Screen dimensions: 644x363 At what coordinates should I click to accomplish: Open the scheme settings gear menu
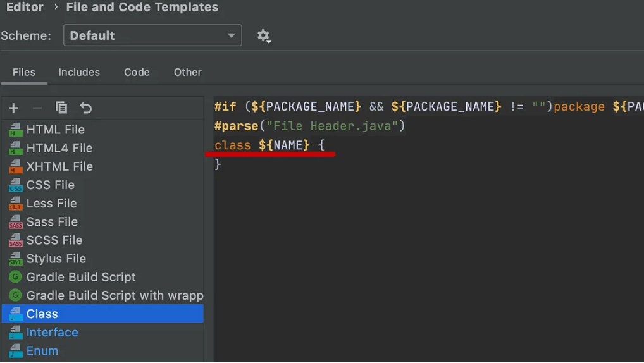click(264, 36)
